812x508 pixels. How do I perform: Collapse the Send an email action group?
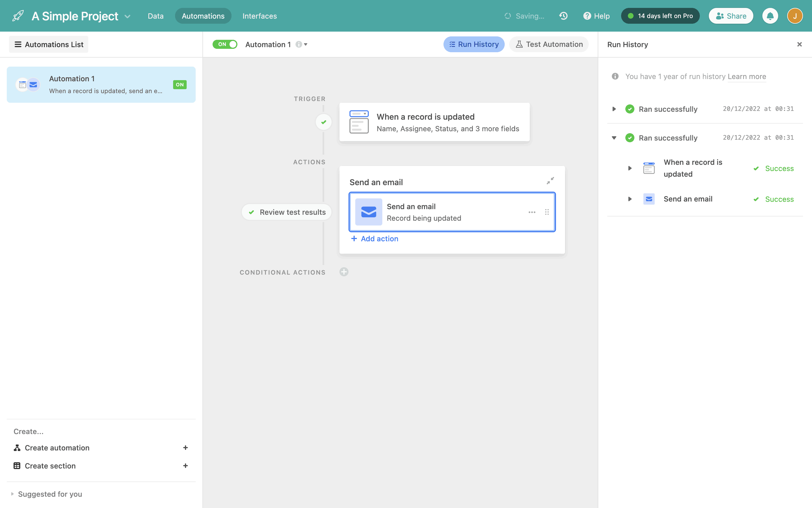click(x=550, y=181)
